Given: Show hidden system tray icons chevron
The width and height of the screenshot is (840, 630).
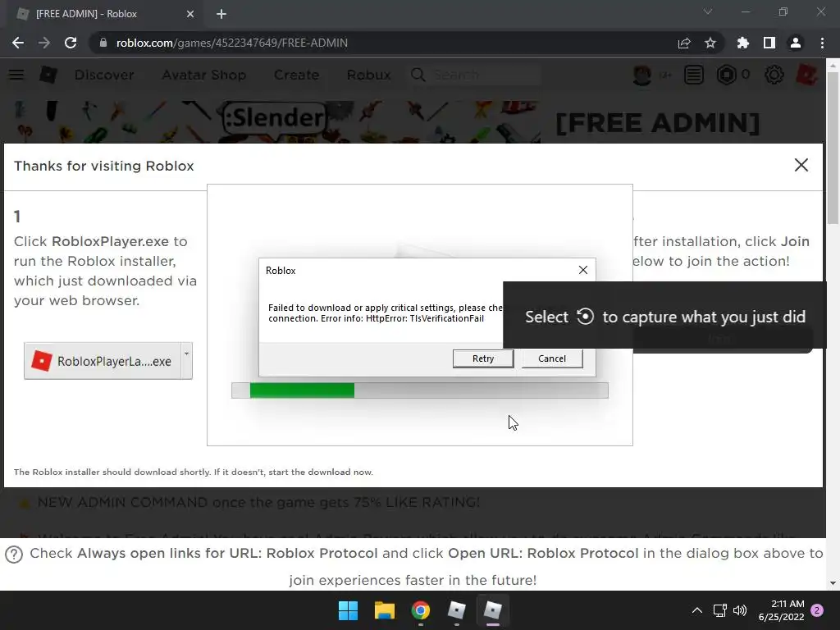Looking at the screenshot, I should click(697, 610).
